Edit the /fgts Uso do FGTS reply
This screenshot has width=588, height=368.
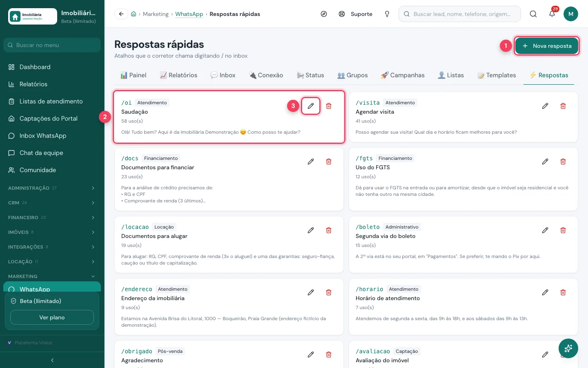[545, 162]
